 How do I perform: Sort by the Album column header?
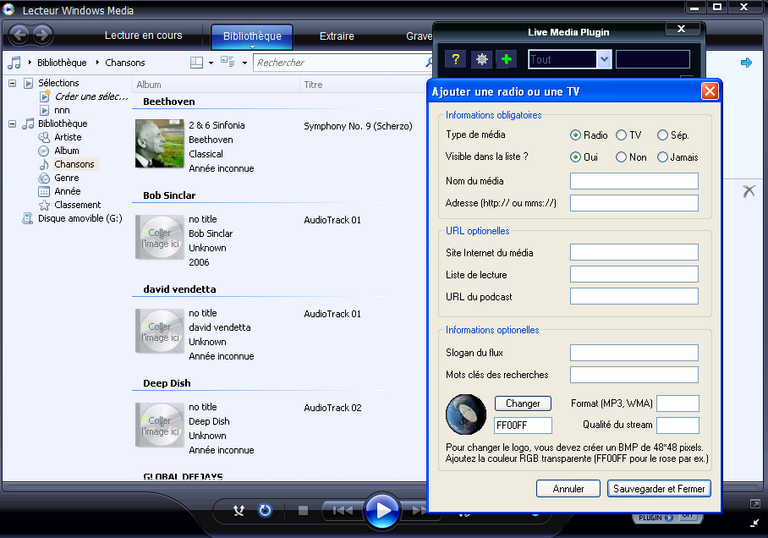tap(216, 85)
